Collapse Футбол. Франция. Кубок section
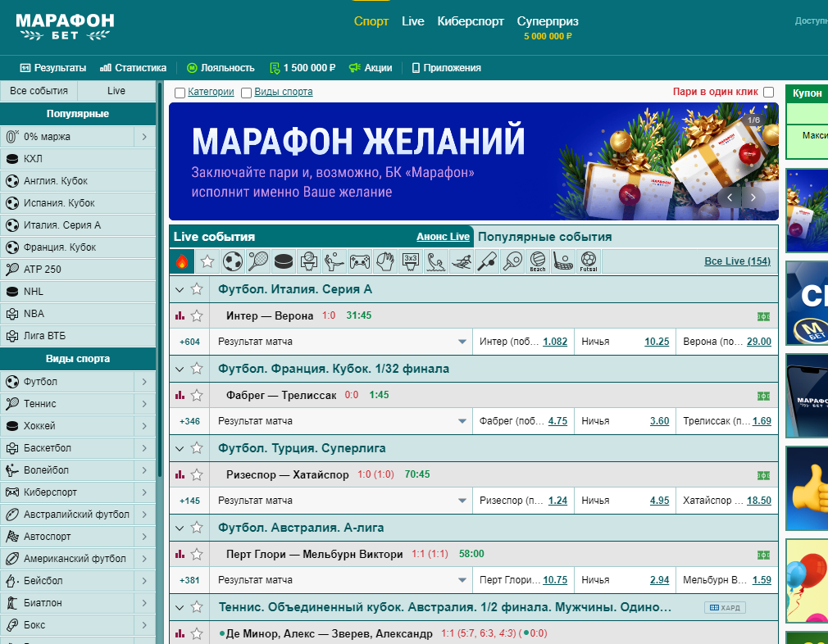This screenshot has width=828, height=644. 180,369
